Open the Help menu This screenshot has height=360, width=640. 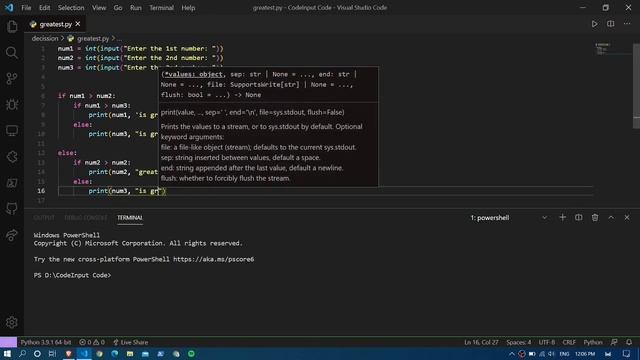(188, 8)
